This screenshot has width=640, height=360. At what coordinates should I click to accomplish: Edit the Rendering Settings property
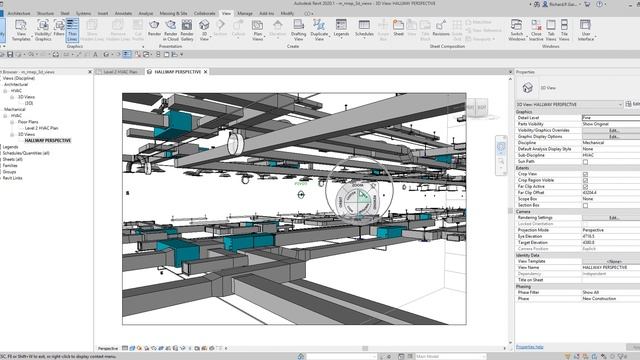point(611,218)
